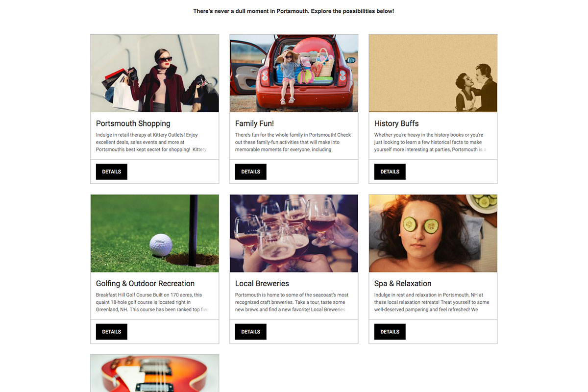
Task: Open Spa & Relaxation Details button
Action: pos(390,332)
